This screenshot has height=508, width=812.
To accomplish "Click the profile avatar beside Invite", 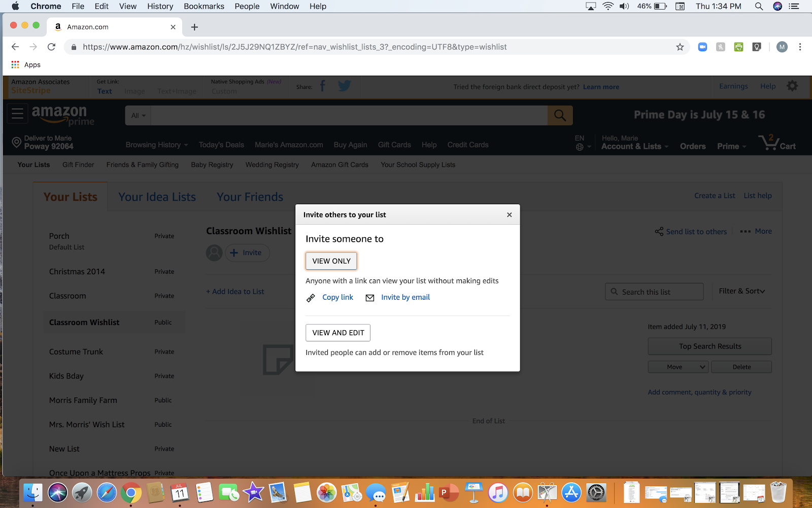I will click(214, 252).
